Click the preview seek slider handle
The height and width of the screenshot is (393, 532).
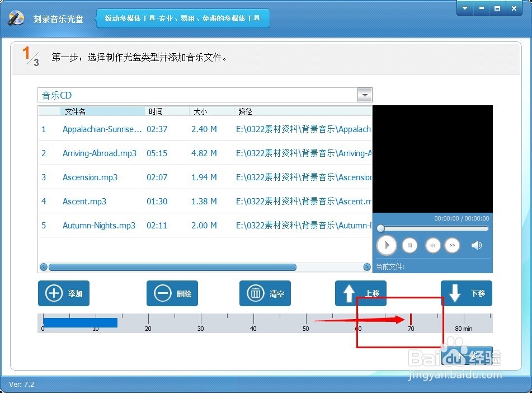coord(380,228)
